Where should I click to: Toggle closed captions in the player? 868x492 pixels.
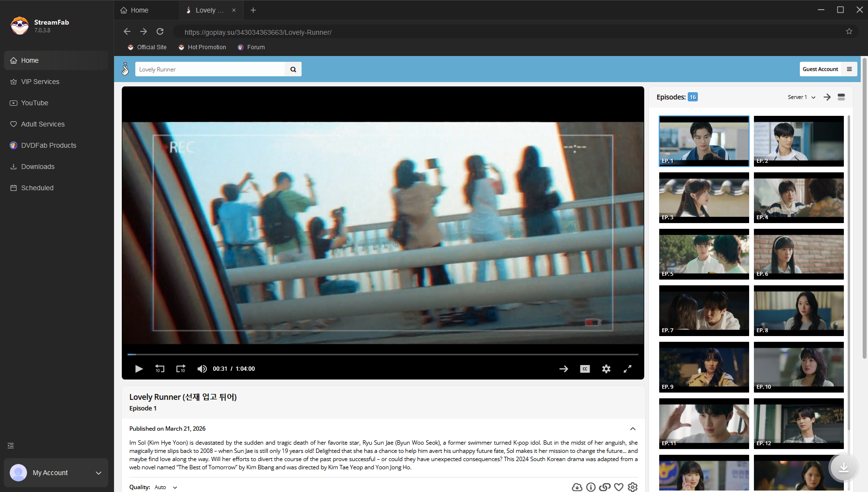tap(585, 369)
